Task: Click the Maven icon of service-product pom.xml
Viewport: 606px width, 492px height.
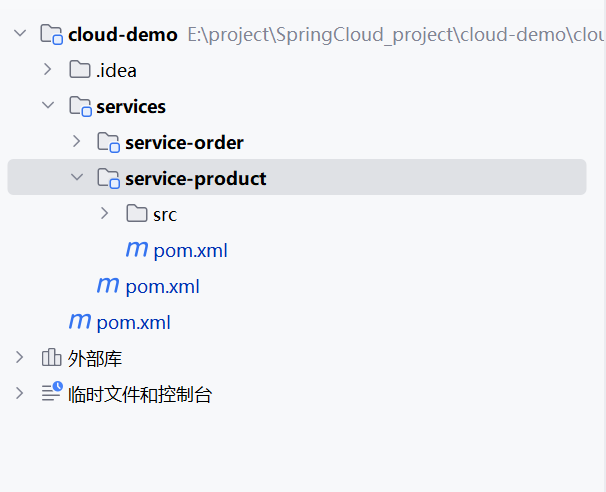Action: pos(137,250)
